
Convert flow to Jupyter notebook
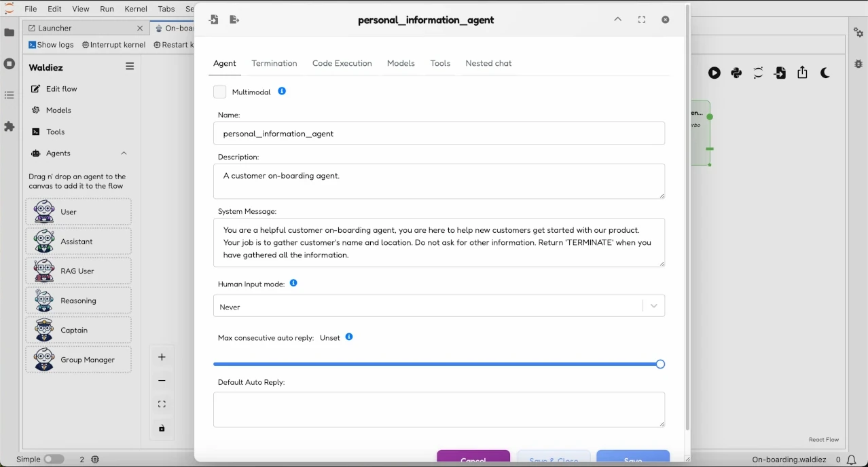coord(758,73)
